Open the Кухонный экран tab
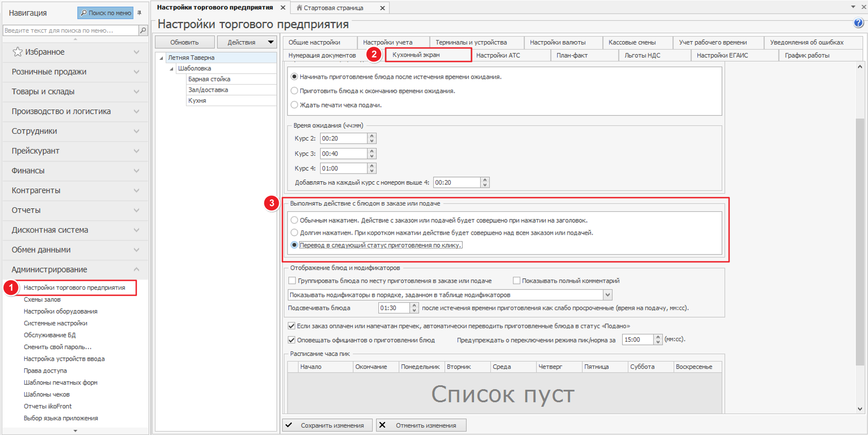The height and width of the screenshot is (435, 868). point(428,55)
